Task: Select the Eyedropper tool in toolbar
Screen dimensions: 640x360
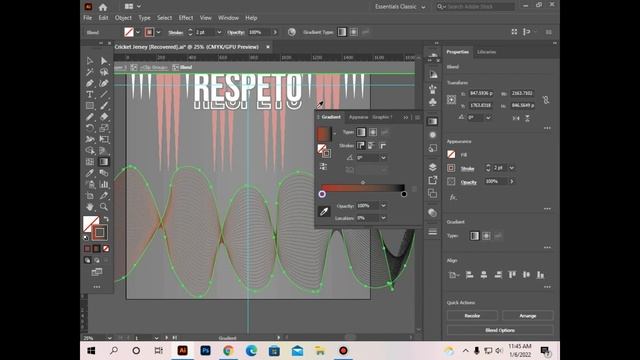Action: point(90,173)
